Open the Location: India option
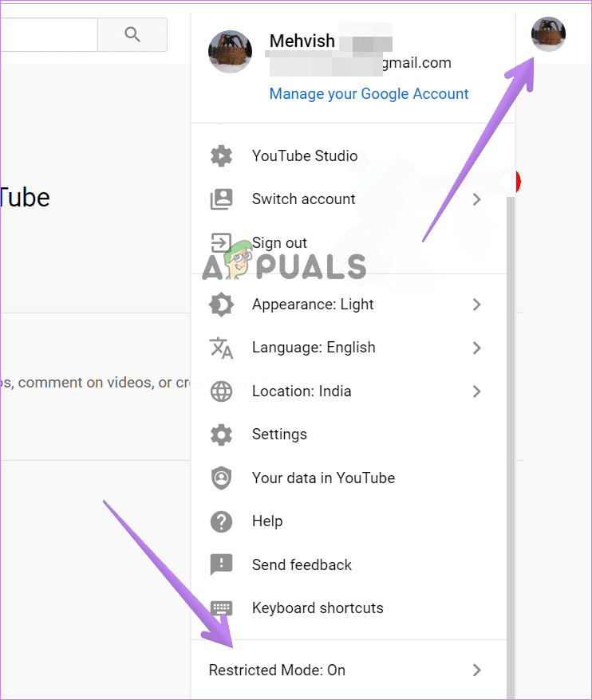592x700 pixels. pos(349,391)
